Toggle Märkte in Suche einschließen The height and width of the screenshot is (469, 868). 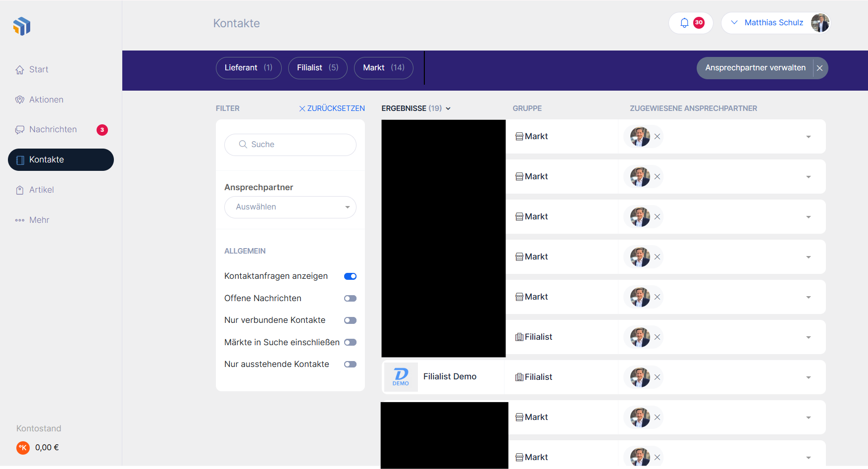pos(350,343)
